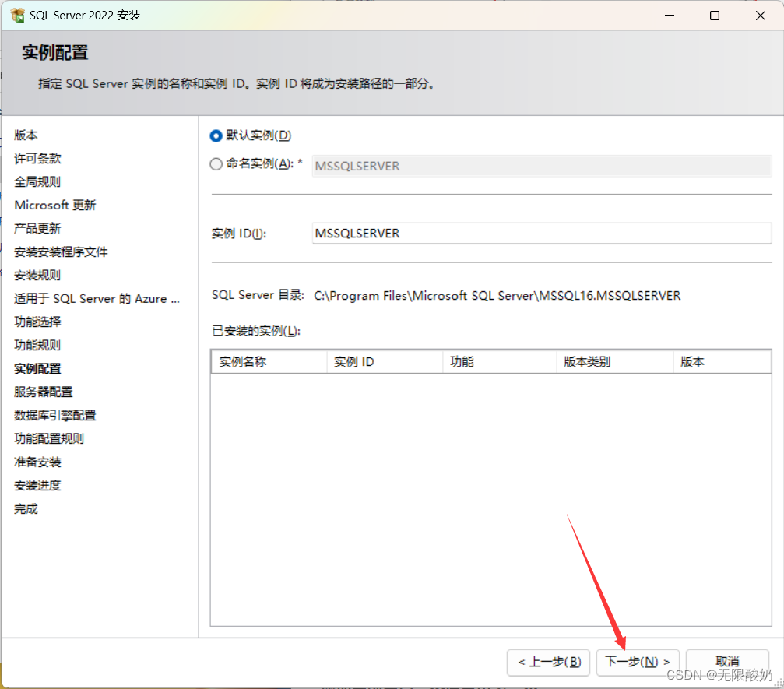Click the 下一步(N) button
The width and height of the screenshot is (784, 689).
point(638,662)
